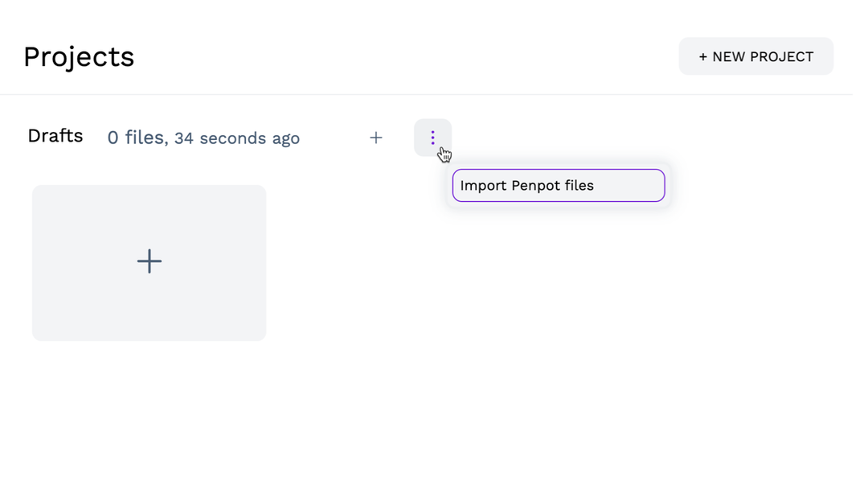Click the '0 files' count text
Viewport: 868px width, 489px height.
(135, 138)
